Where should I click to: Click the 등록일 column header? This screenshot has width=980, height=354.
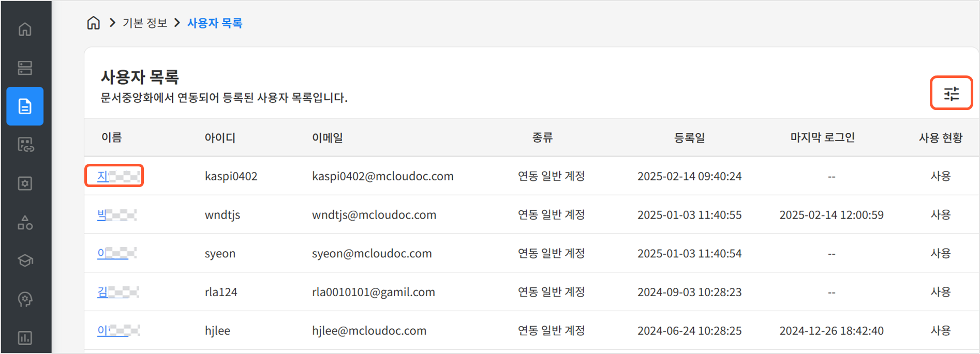(689, 137)
